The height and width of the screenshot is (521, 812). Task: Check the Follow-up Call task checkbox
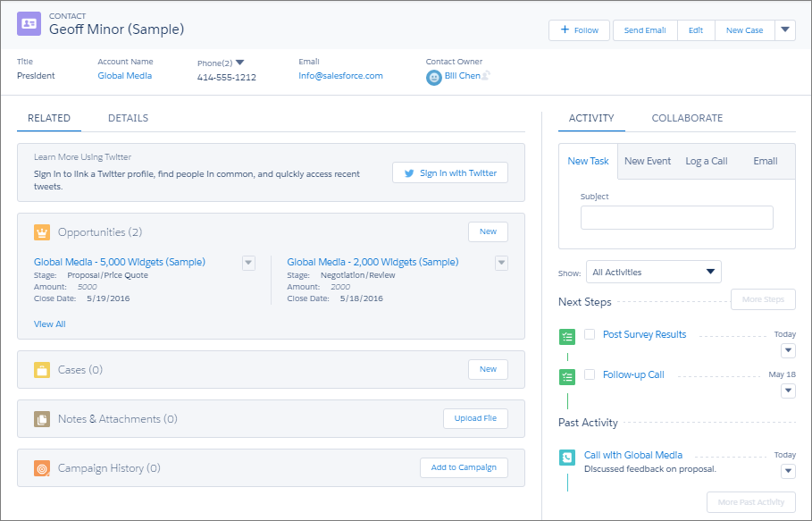pyautogui.click(x=590, y=374)
